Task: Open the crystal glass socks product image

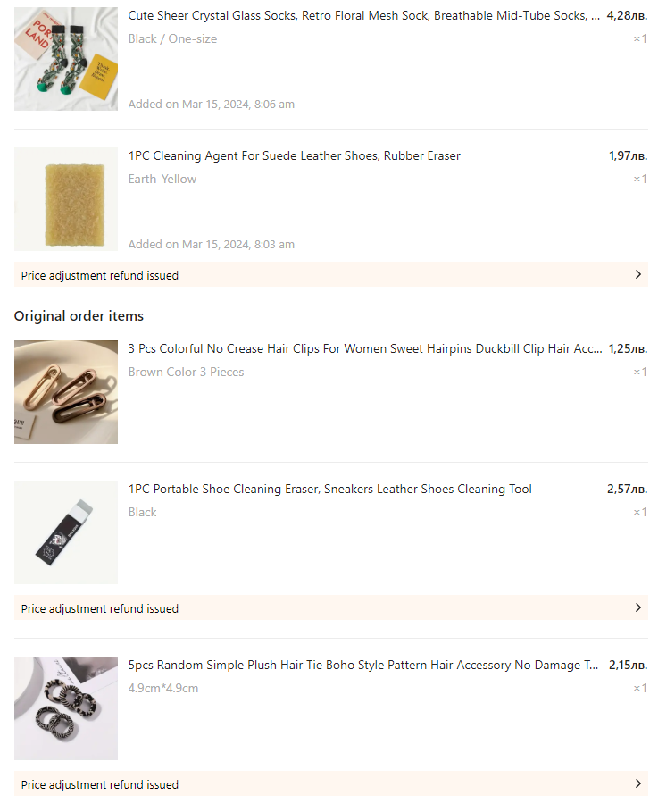Action: tap(66, 59)
